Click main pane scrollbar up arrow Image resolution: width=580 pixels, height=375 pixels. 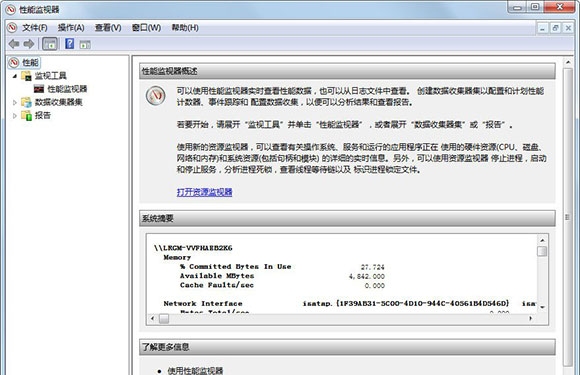pyautogui.click(x=568, y=62)
